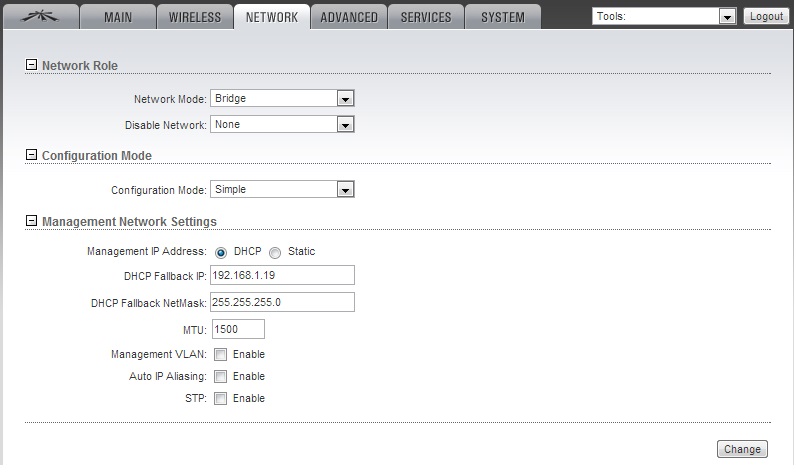Select the Static radio button
796x472 pixels.
point(275,253)
